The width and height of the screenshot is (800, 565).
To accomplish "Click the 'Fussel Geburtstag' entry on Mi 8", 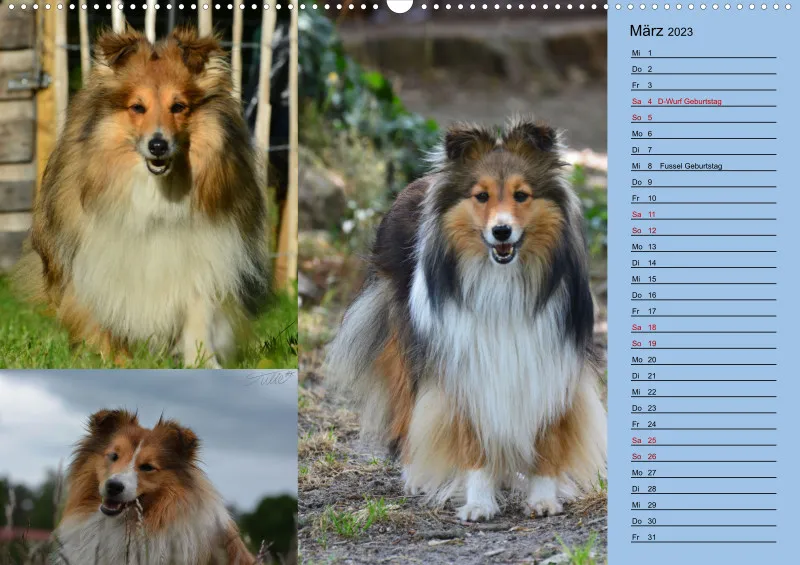I will coord(690,166).
